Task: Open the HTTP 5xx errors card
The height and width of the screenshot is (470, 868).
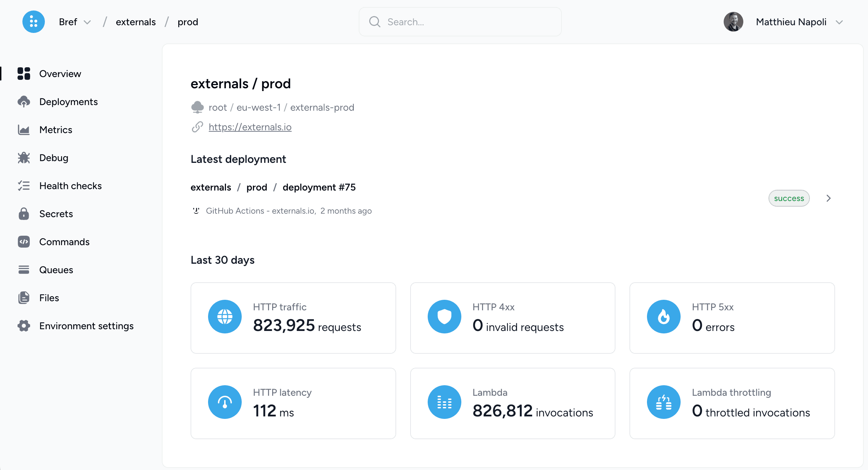Action: 732,318
